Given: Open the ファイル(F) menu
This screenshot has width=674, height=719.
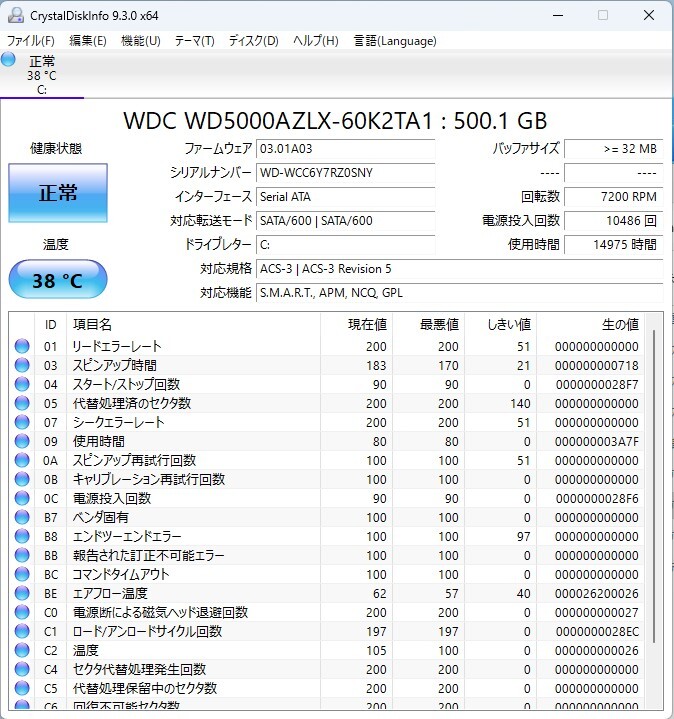Looking at the screenshot, I should tap(31, 41).
